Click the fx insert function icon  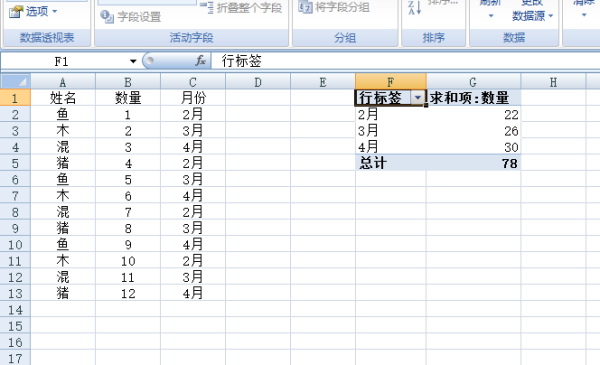(x=201, y=61)
